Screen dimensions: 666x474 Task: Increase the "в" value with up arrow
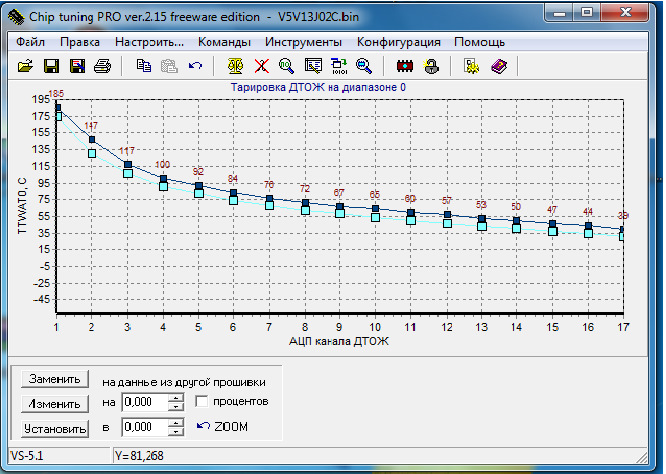(x=177, y=423)
